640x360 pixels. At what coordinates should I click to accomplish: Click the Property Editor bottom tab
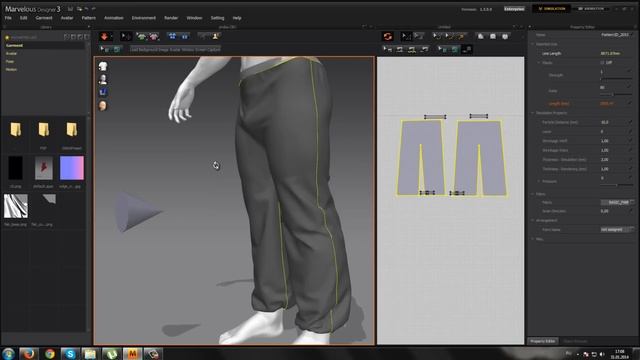coord(543,341)
